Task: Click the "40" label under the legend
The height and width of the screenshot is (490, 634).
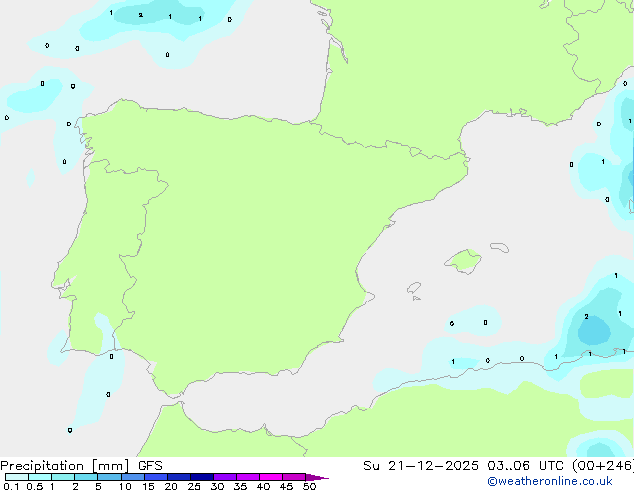Action: 263,486
